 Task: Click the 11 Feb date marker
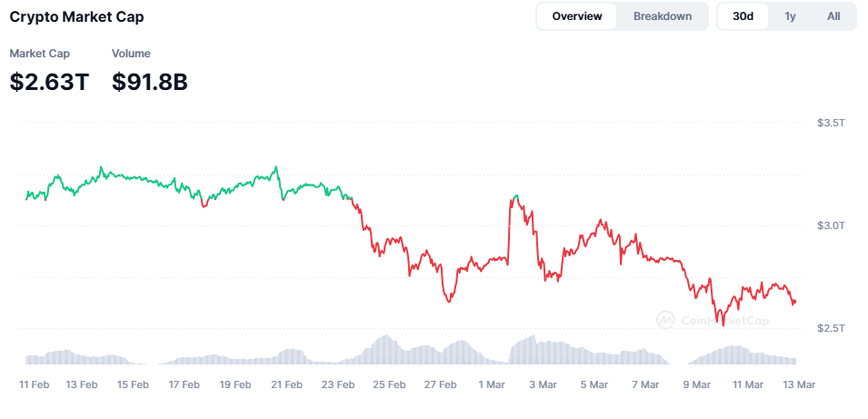35,384
